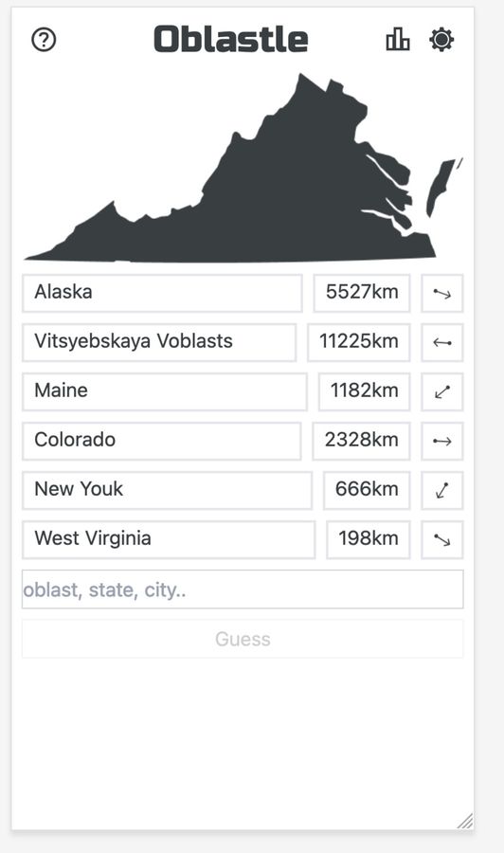Click direction arrow next to Colorado
The image size is (504, 853).
pos(442,441)
